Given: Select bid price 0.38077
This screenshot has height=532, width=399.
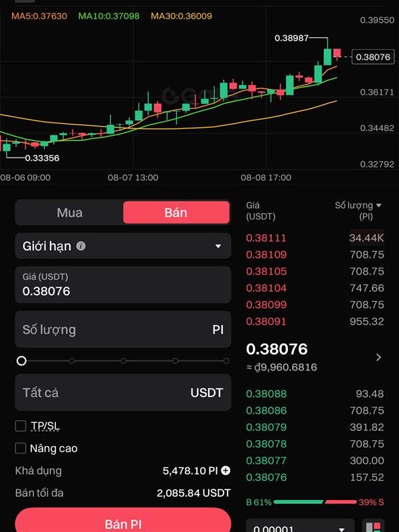Looking at the screenshot, I should point(266,460).
